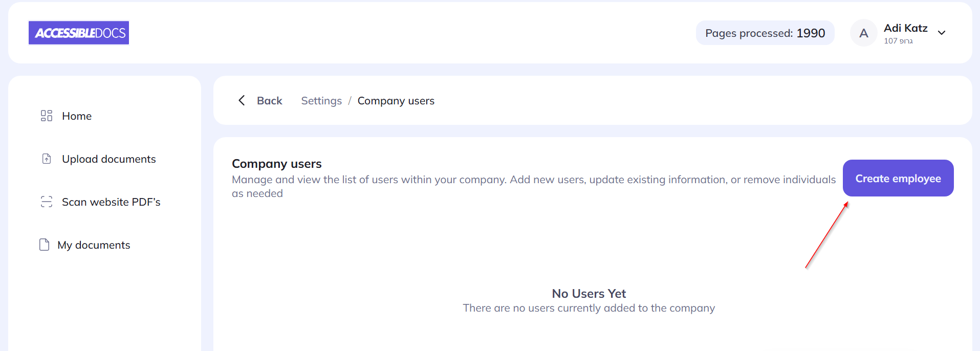The height and width of the screenshot is (351, 980).
Task: Click the Company users section heading
Action: [276, 164]
